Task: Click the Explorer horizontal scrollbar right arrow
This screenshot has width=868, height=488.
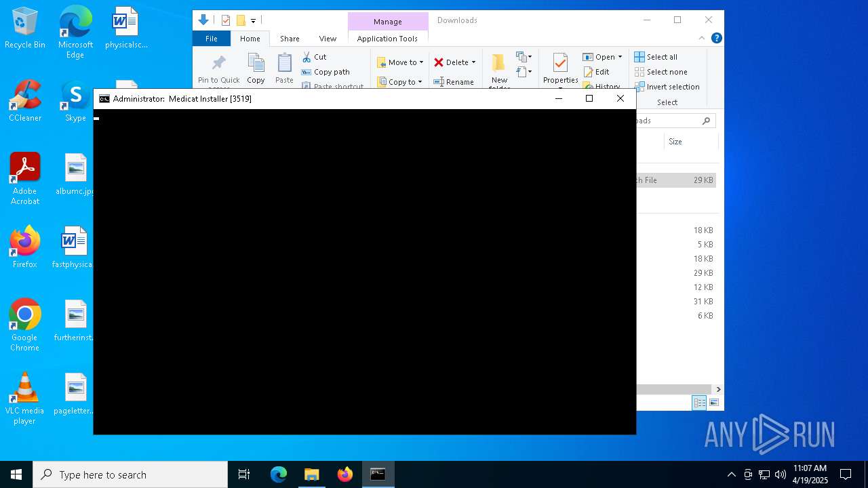Action: pyautogui.click(x=718, y=389)
